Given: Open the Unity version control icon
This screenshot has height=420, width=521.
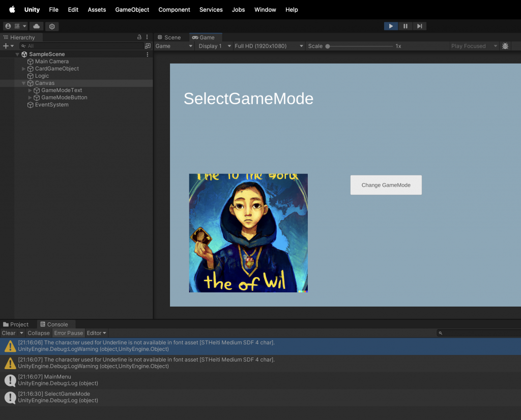Looking at the screenshot, I should tap(52, 26).
